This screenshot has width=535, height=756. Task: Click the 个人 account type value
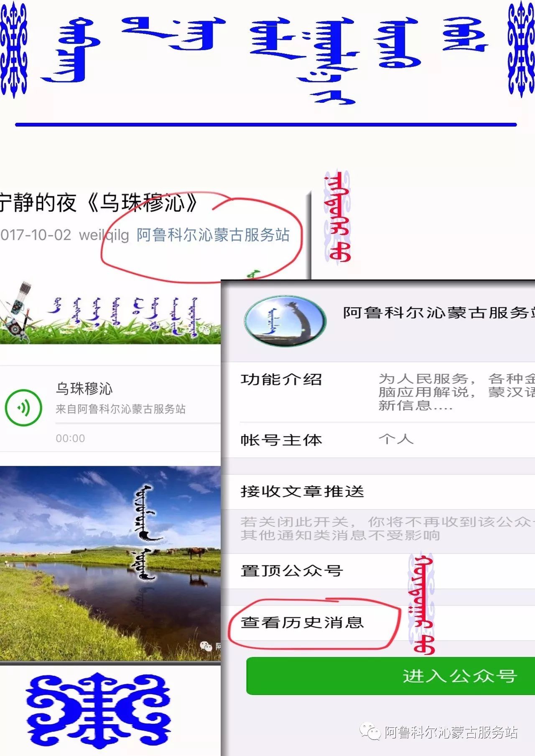[396, 439]
